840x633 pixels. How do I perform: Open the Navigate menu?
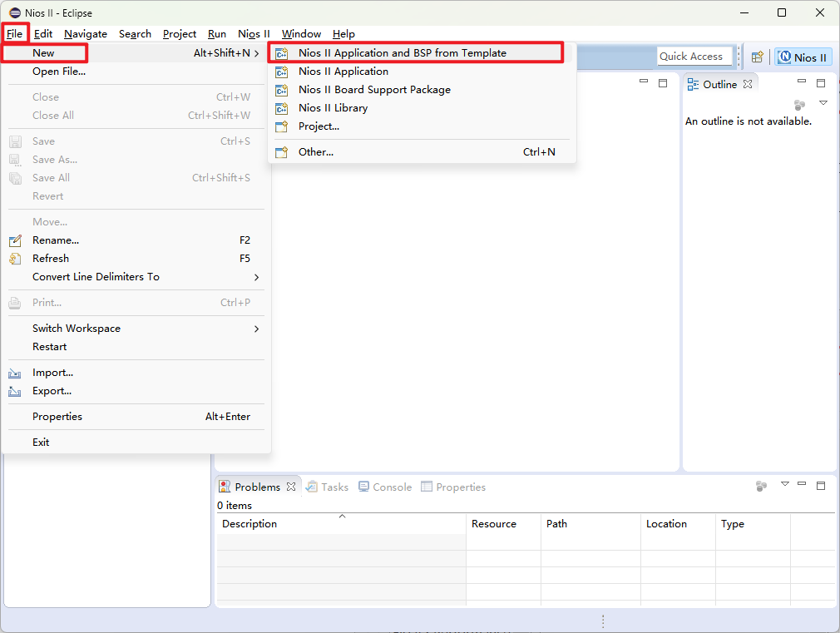click(x=86, y=34)
